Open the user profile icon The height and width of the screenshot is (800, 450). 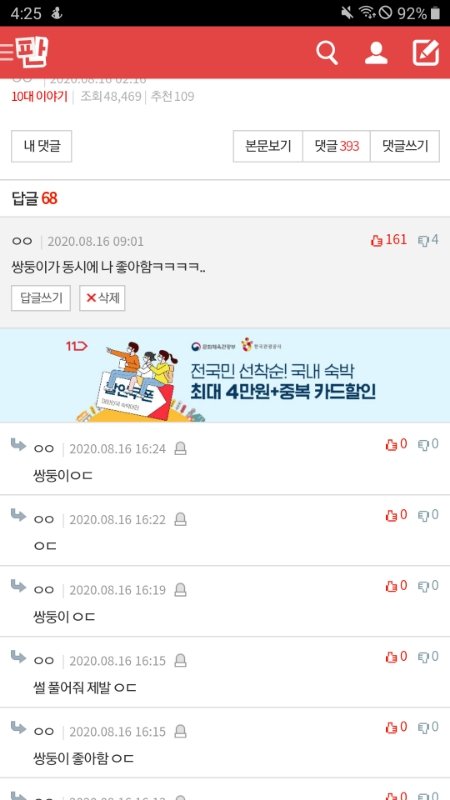tap(376, 53)
